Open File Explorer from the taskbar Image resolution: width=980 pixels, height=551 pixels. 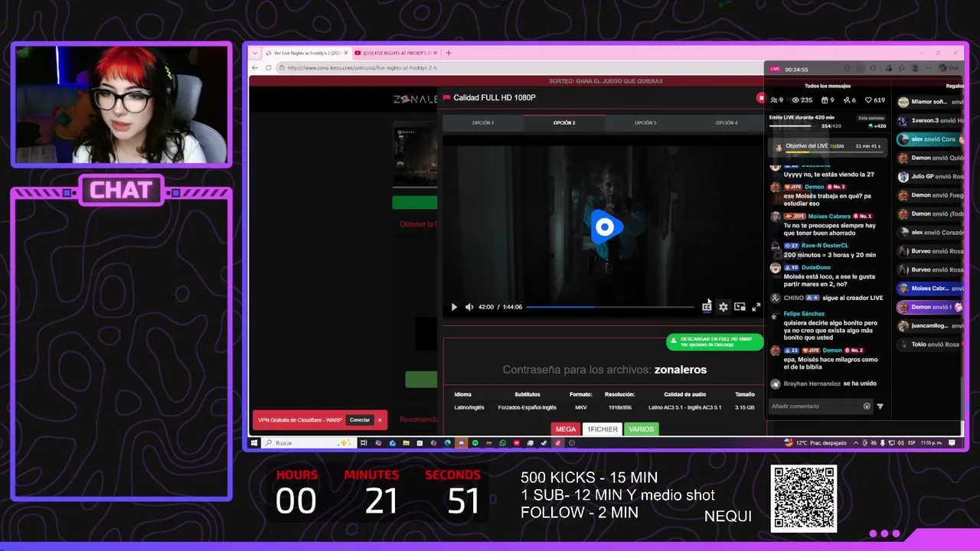coord(406,442)
